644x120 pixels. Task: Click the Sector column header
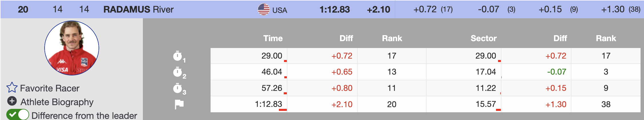(x=483, y=38)
